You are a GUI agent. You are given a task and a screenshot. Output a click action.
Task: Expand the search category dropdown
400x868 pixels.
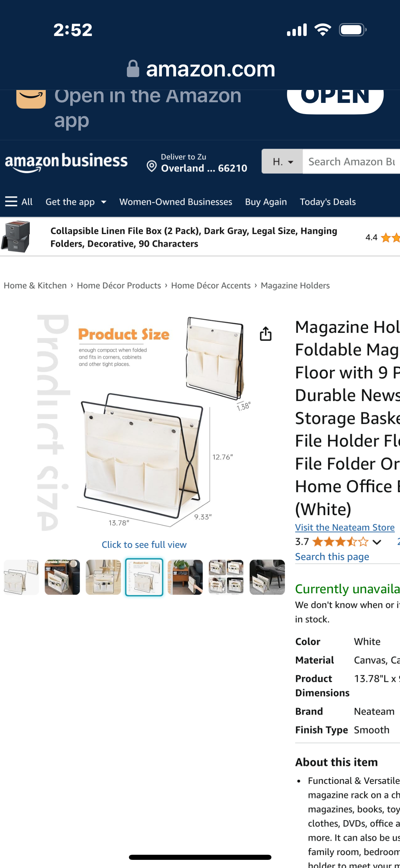[282, 162]
